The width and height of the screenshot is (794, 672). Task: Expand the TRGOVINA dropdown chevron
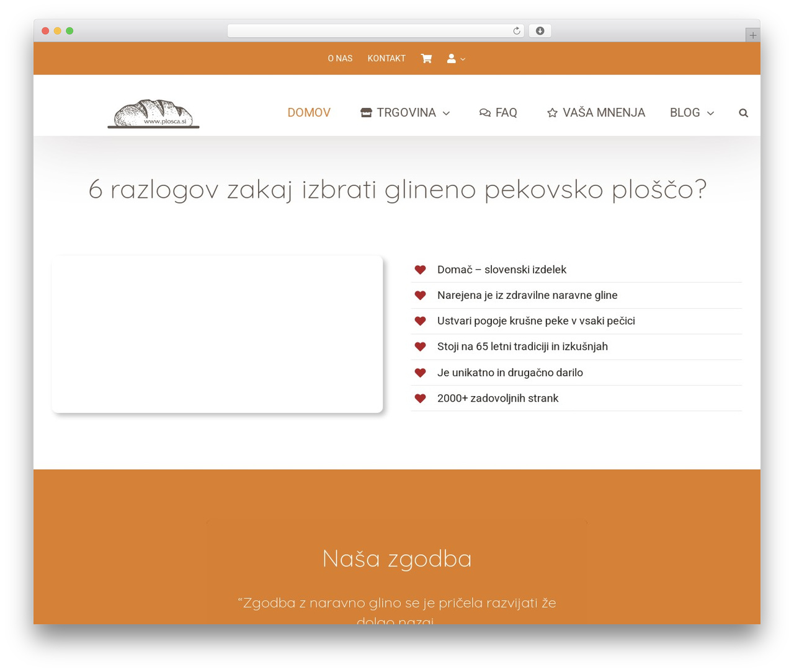446,113
